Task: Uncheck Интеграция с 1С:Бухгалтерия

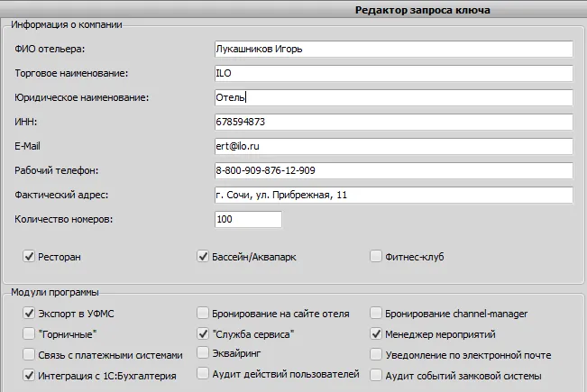Action: [x=29, y=376]
